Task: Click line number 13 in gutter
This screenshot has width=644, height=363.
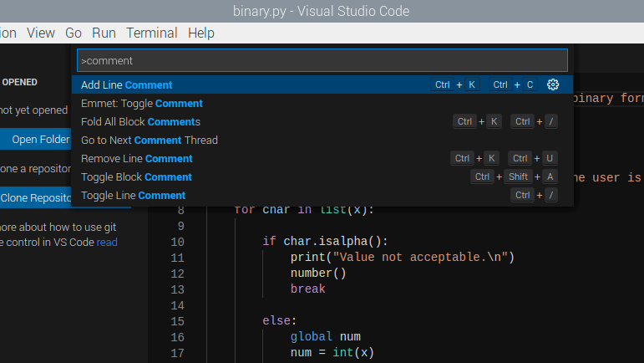Action: point(177,289)
